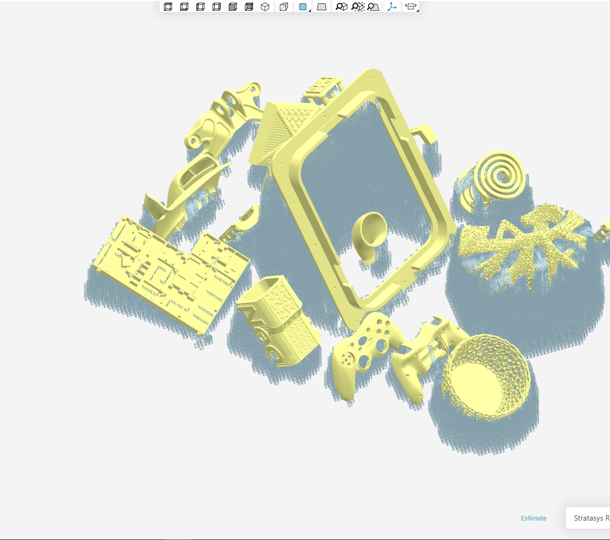Toggle the blue XYZ axes icon
The image size is (610, 540).
[392, 7]
